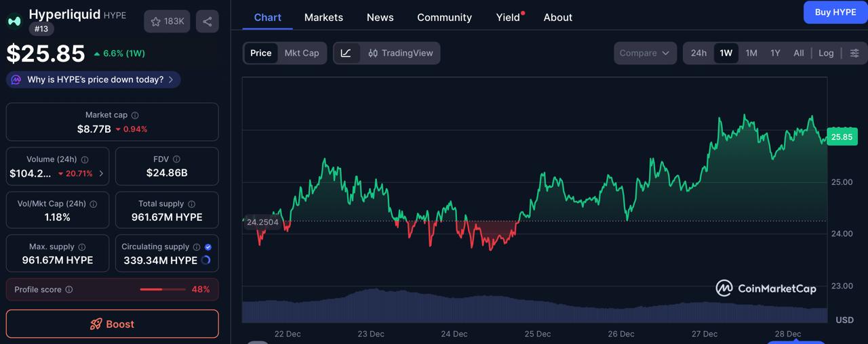Expand 'Why is HYPE's price down today?'
The height and width of the screenshot is (344, 868).
(94, 80)
